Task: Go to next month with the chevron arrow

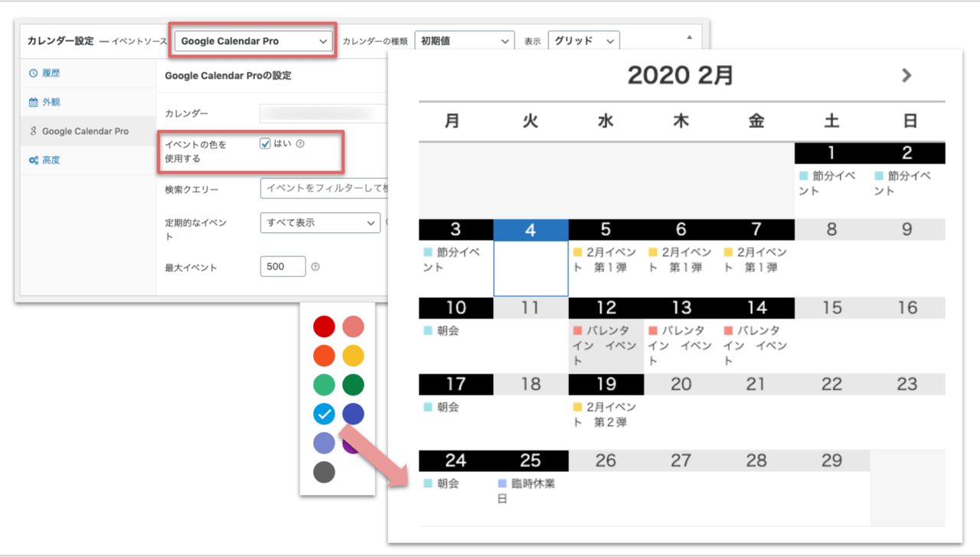Action: tap(906, 75)
